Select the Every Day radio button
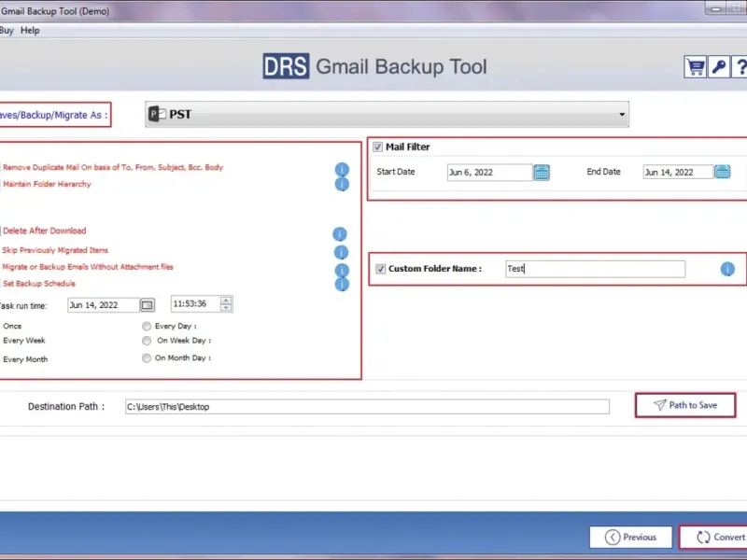The width and height of the screenshot is (747, 560). click(147, 326)
